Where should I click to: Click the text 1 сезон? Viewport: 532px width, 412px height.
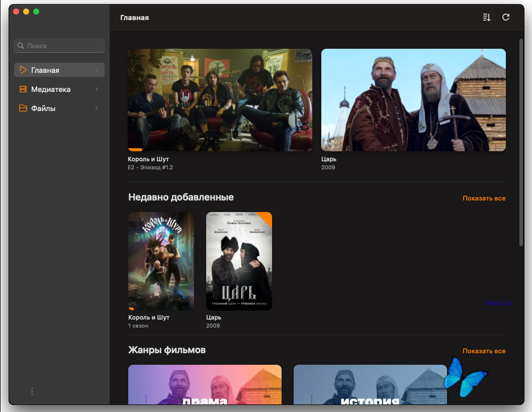pos(138,326)
